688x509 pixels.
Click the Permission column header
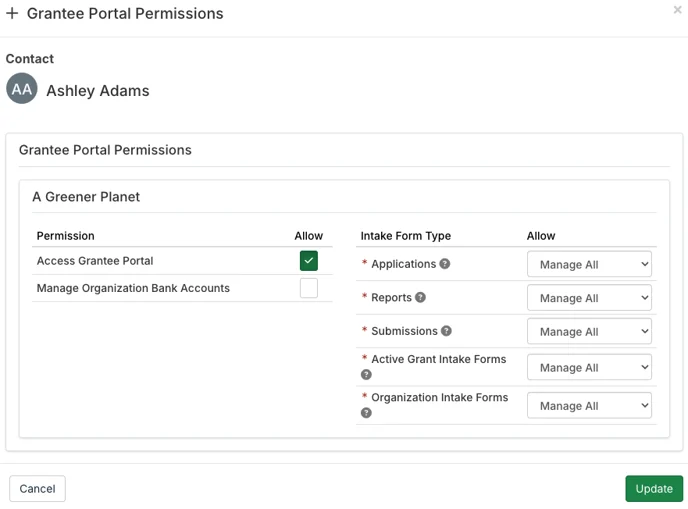65,236
